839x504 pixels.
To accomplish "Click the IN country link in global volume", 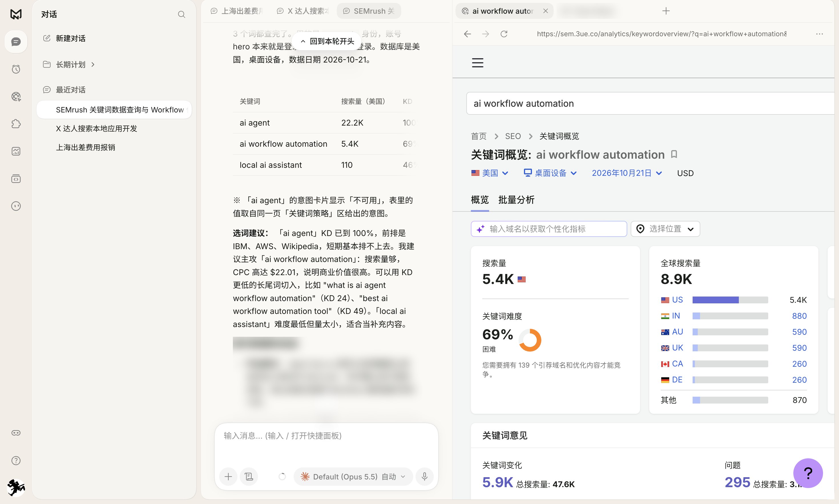I will tap(676, 316).
